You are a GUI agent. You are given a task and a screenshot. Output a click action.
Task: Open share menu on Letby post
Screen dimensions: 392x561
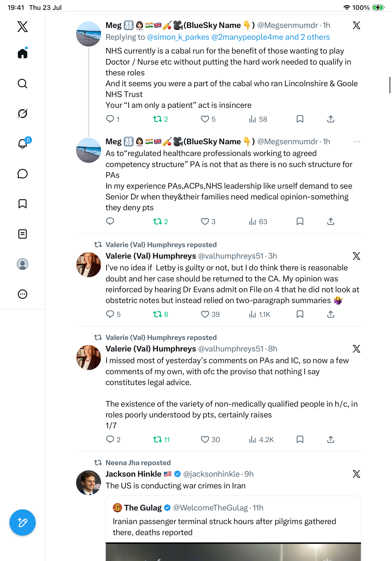(x=331, y=314)
